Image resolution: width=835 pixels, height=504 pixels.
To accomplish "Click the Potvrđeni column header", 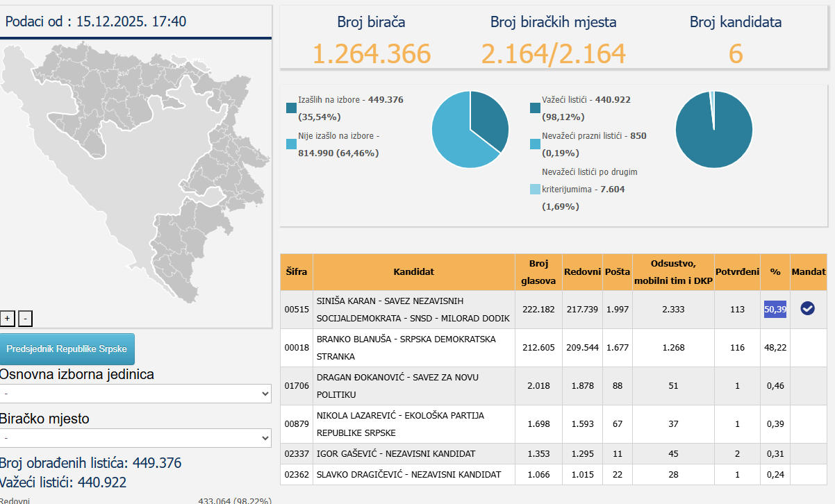I will click(x=737, y=272).
